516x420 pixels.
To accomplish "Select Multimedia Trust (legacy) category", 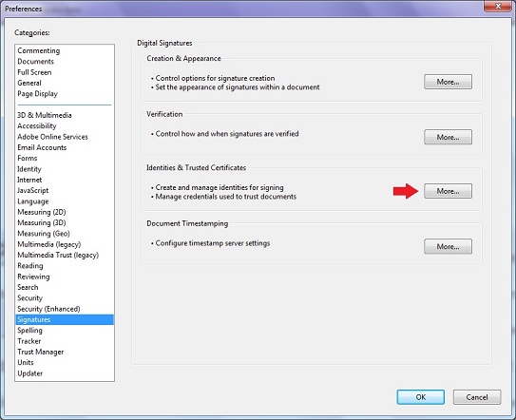I will click(58, 255).
